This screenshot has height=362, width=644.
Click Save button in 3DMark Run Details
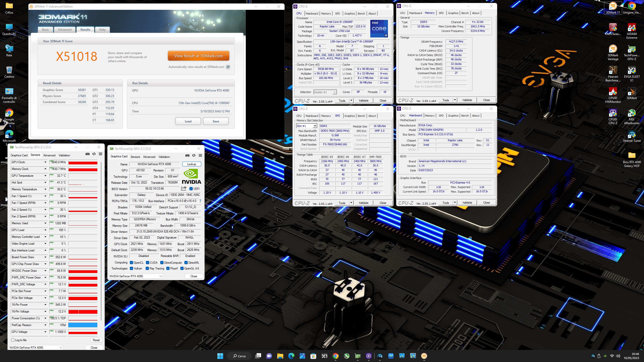216,121
